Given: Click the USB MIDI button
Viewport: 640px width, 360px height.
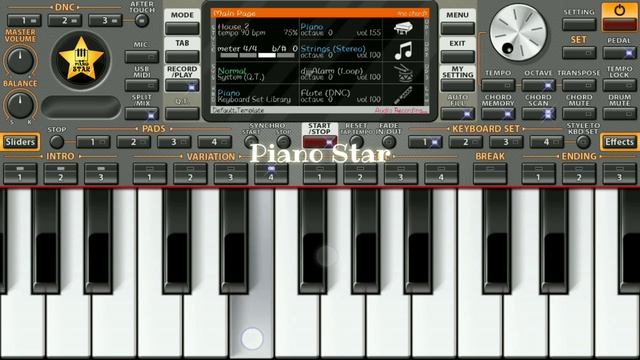Looking at the screenshot, I should [142, 85].
